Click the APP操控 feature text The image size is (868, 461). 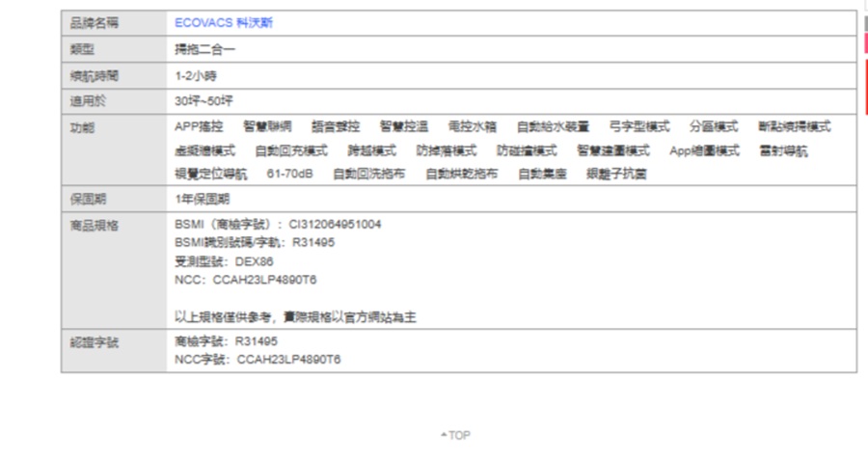[x=199, y=126]
